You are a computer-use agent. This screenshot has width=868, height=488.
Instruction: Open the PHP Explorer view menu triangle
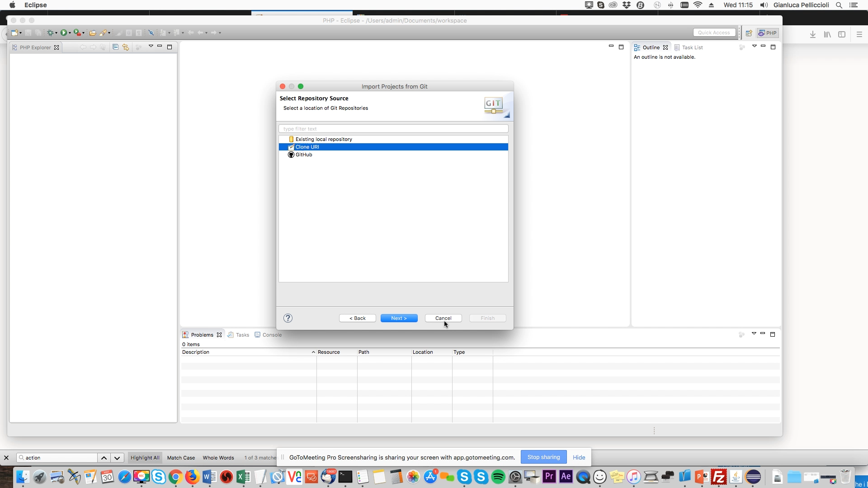point(151,46)
